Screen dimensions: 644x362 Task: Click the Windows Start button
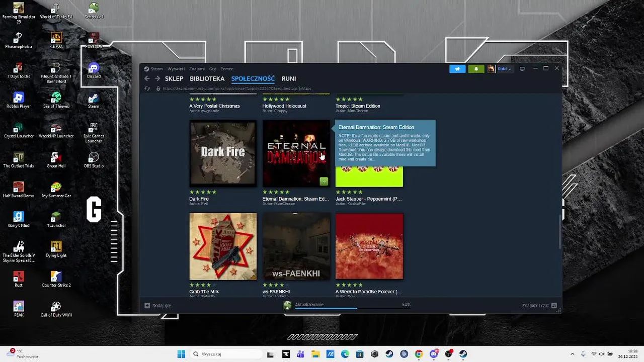pyautogui.click(x=181, y=354)
